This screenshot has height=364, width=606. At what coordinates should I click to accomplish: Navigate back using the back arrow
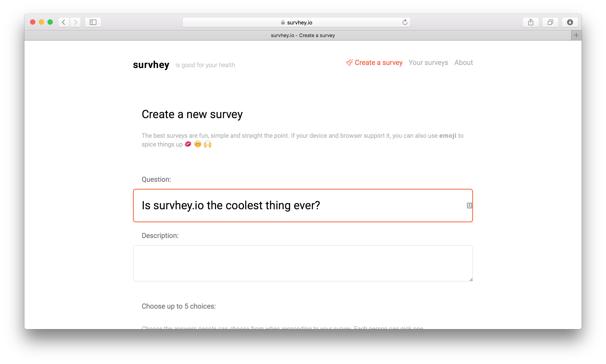point(63,22)
